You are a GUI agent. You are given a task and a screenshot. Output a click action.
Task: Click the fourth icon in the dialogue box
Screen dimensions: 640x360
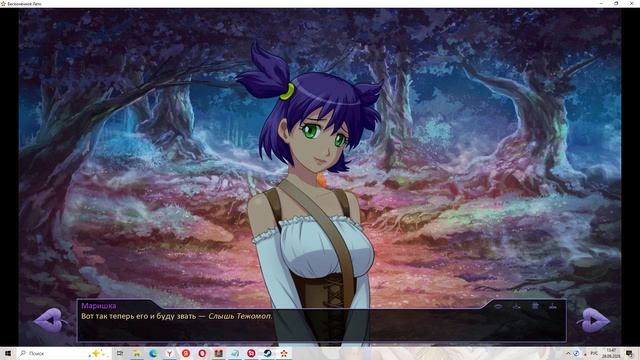(x=553, y=306)
